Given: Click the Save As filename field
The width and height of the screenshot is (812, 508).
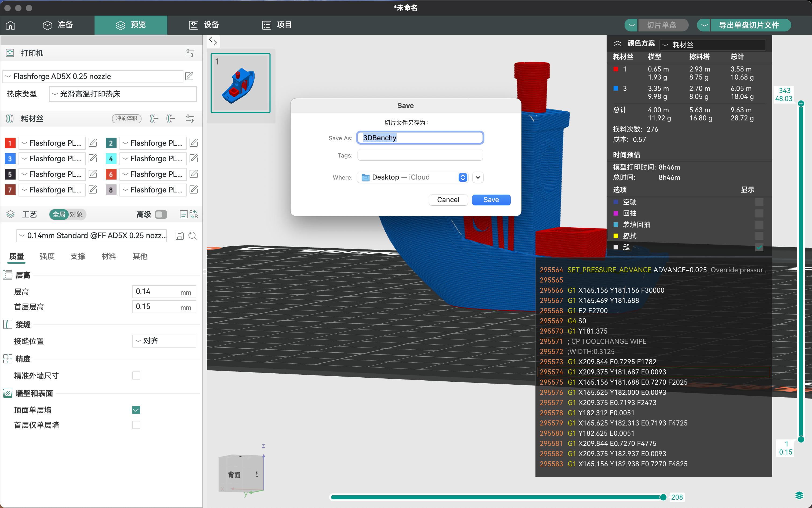Looking at the screenshot, I should point(420,138).
